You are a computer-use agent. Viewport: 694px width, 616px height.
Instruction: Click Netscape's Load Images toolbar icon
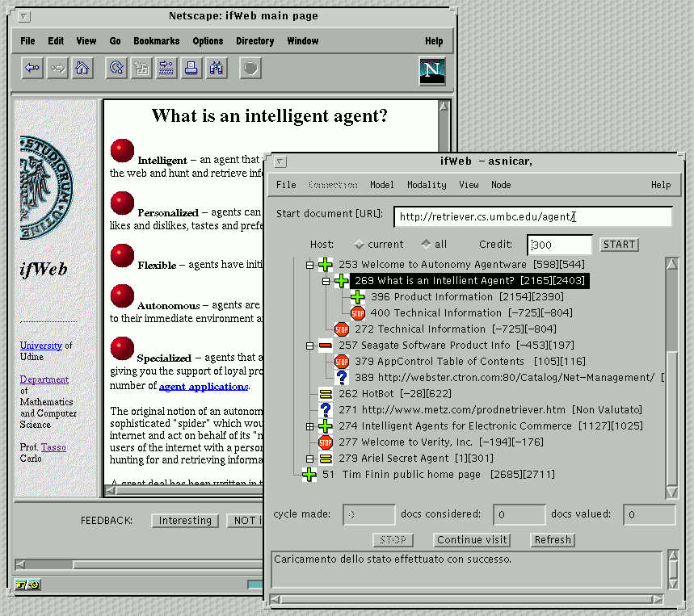pyautogui.click(x=141, y=68)
